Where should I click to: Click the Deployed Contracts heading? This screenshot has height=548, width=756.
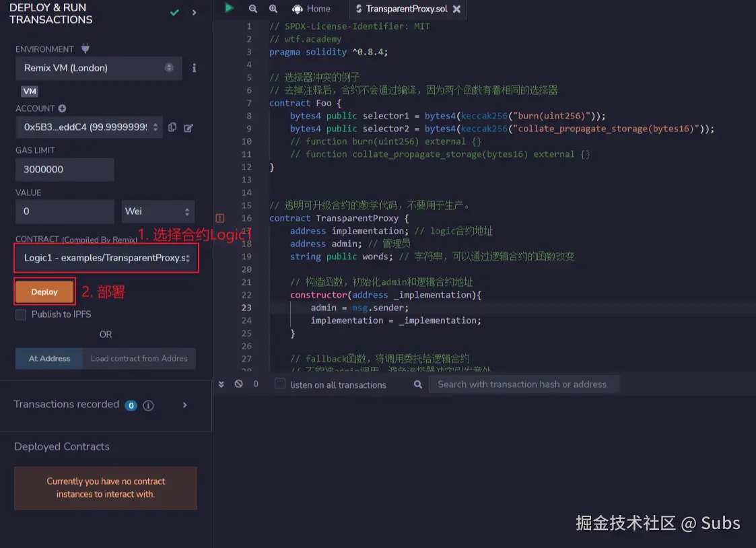point(62,446)
